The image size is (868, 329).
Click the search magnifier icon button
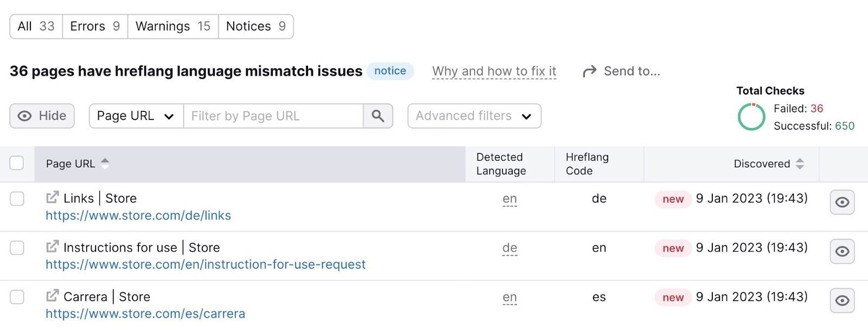(378, 116)
